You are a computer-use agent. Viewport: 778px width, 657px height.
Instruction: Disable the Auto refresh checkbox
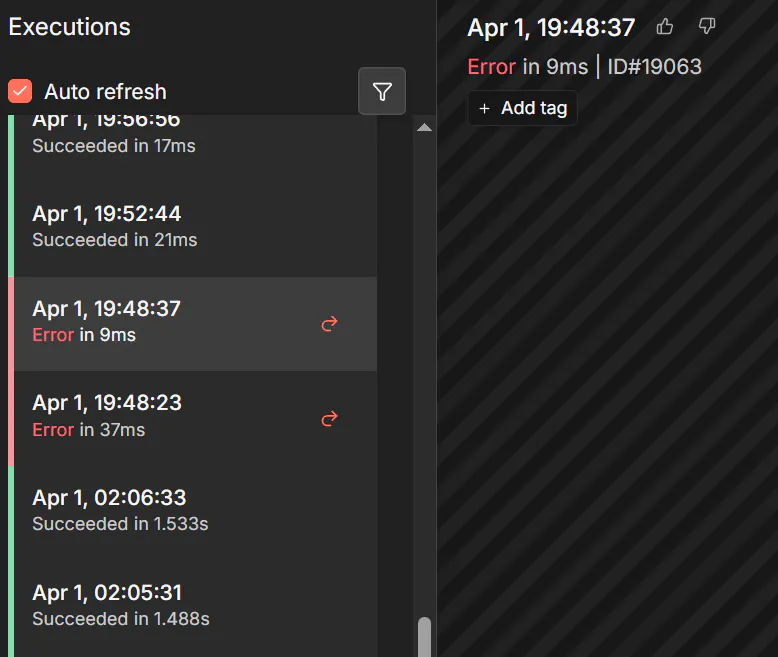pyautogui.click(x=20, y=92)
